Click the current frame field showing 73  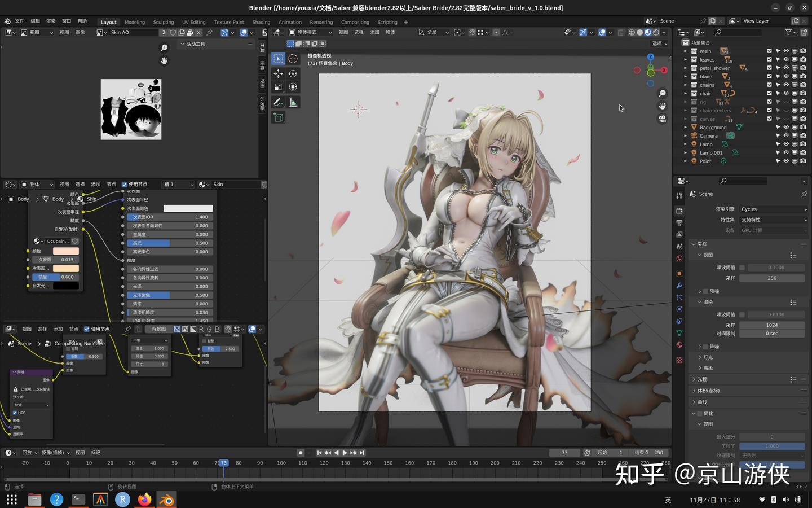pyautogui.click(x=563, y=452)
